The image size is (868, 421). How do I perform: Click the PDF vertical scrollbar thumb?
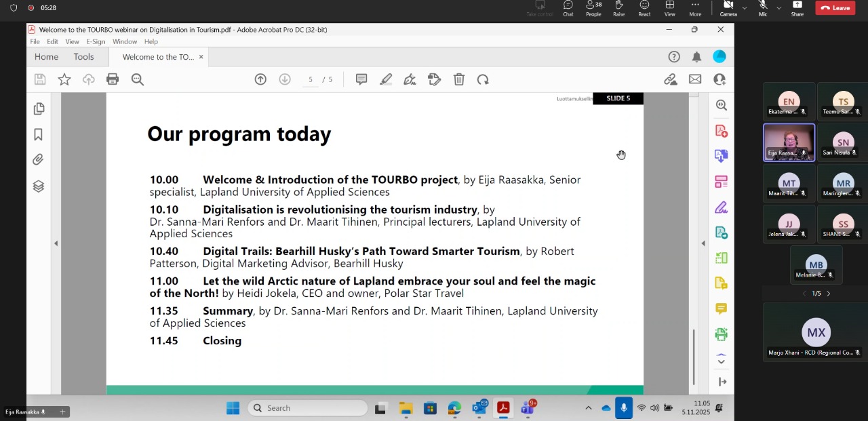point(694,356)
